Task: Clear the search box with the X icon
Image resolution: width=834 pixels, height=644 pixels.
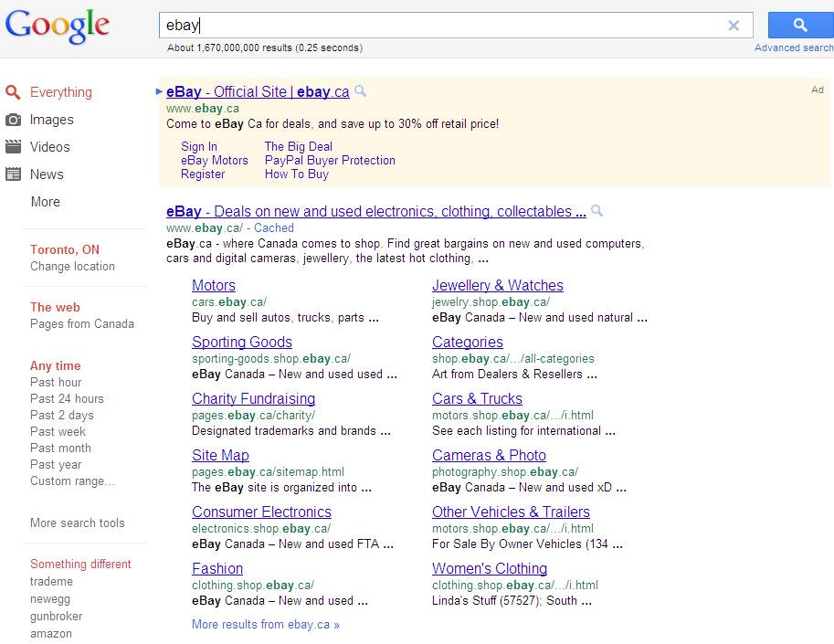Action: tap(734, 26)
